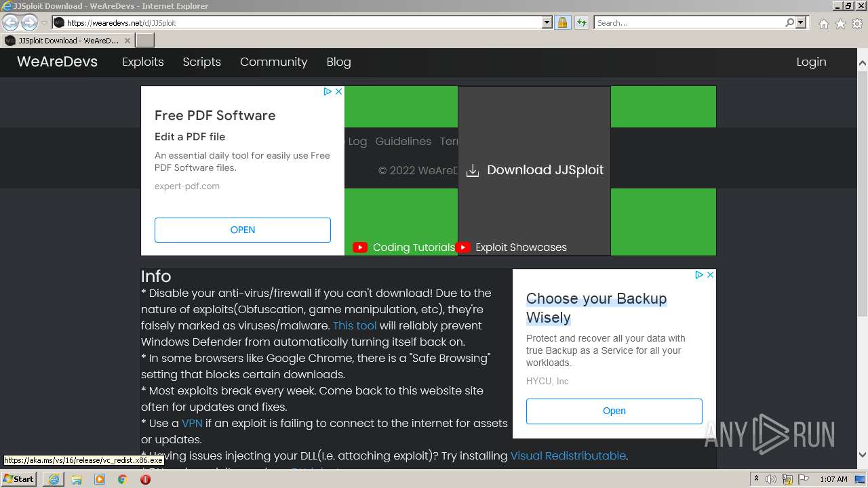This screenshot has height=488, width=868.
Task: Open the Tools gear icon
Action: click(857, 24)
